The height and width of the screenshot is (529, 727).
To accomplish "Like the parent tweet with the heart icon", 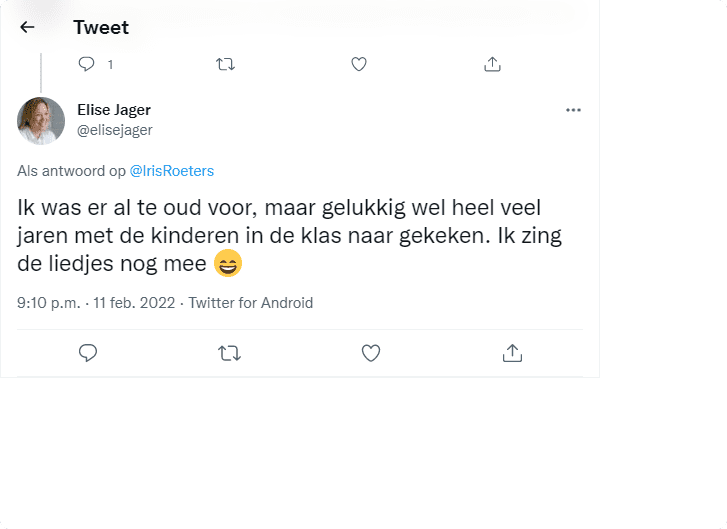I will tap(359, 64).
